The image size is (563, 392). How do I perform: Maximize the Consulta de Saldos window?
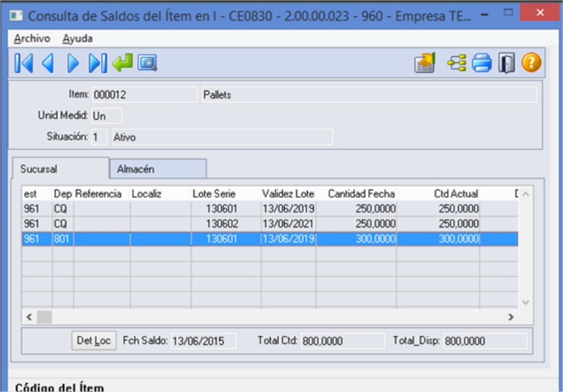point(508,13)
